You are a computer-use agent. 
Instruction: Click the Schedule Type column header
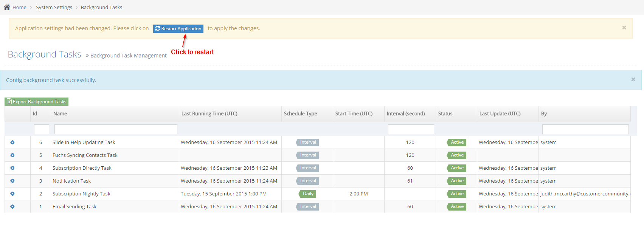coord(300,114)
